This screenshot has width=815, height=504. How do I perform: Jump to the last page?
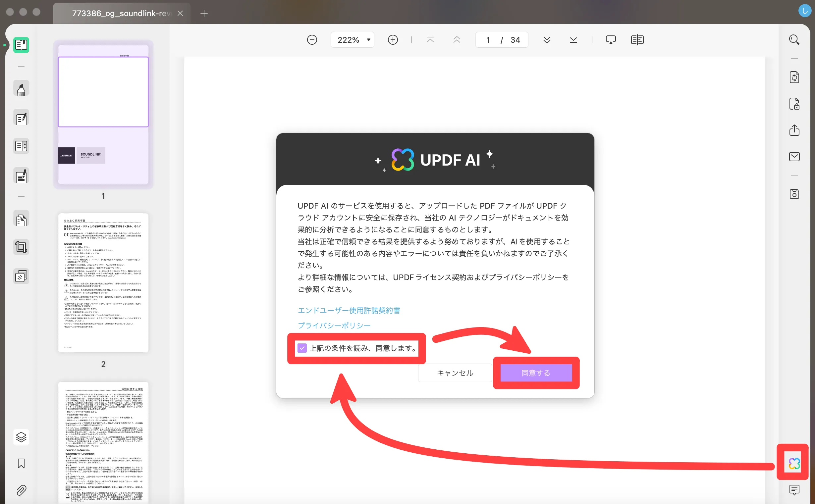coord(573,40)
